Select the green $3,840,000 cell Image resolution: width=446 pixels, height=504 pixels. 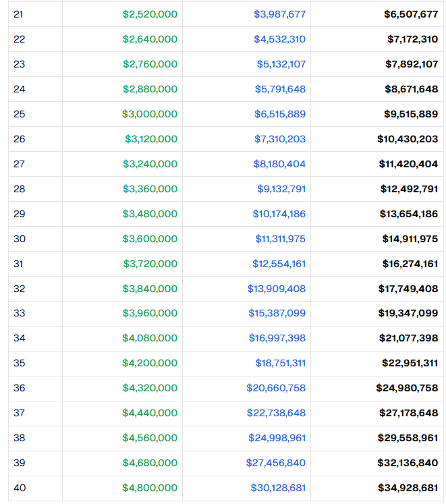(x=150, y=289)
